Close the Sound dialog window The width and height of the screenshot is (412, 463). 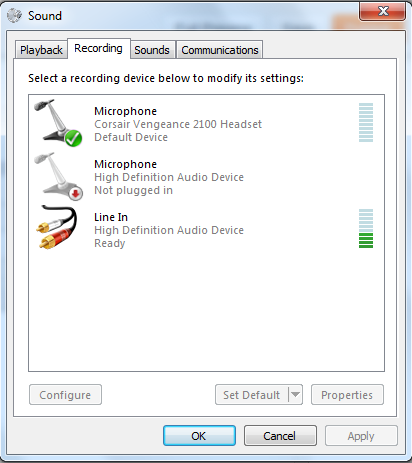point(382,12)
